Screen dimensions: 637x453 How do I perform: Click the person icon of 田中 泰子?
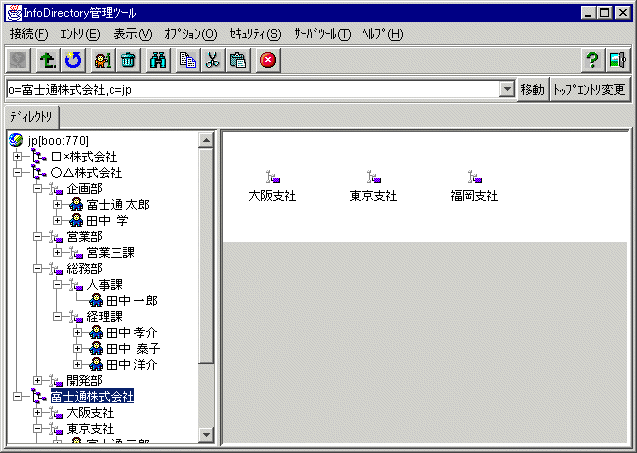96,348
